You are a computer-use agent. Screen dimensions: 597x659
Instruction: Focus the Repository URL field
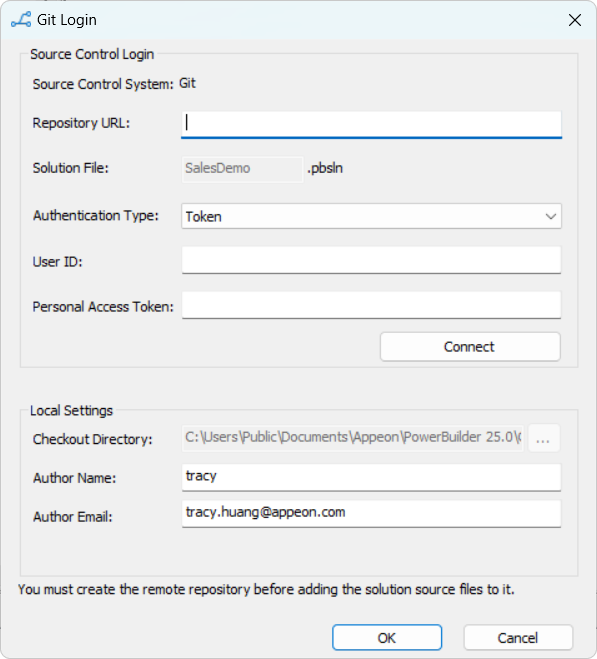[x=371, y=124]
